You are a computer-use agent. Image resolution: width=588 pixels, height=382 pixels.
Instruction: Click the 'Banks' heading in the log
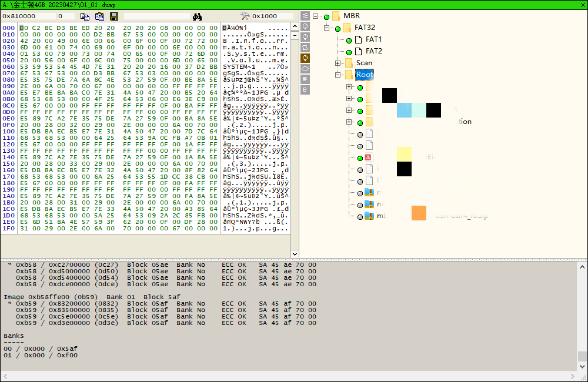pos(14,336)
